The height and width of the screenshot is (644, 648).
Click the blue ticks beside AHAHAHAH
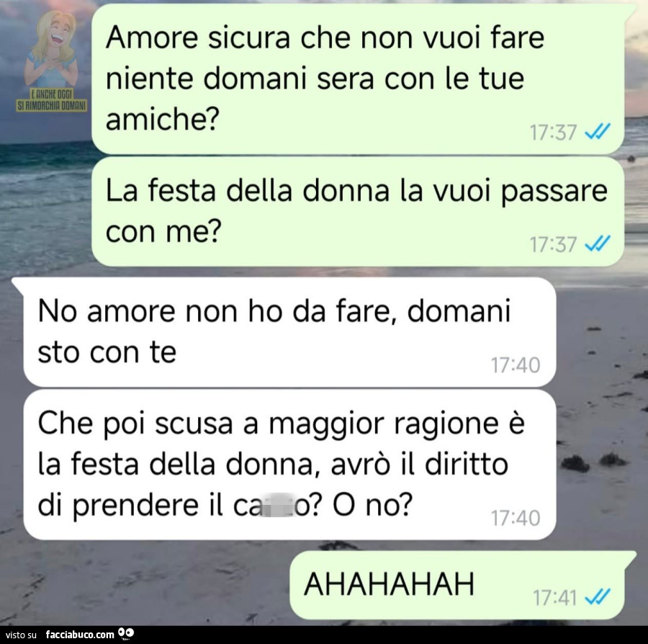coord(598,596)
